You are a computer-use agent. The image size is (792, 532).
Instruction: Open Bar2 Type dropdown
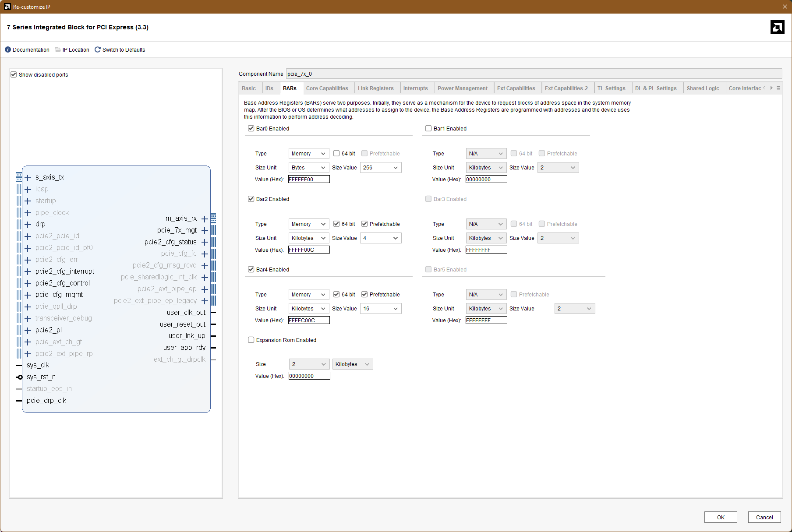coord(309,224)
